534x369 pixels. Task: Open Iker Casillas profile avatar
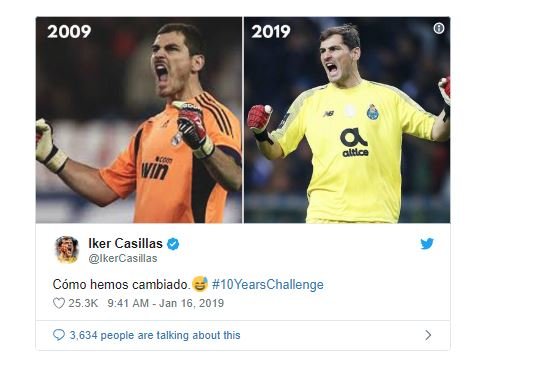67,250
